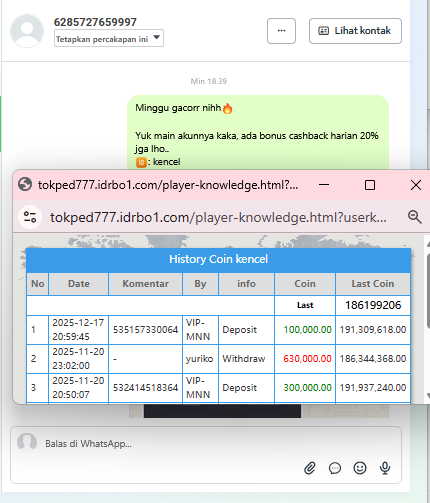Click the 300,000.00 deposit coin amount
This screenshot has height=503, width=430.
(307, 388)
